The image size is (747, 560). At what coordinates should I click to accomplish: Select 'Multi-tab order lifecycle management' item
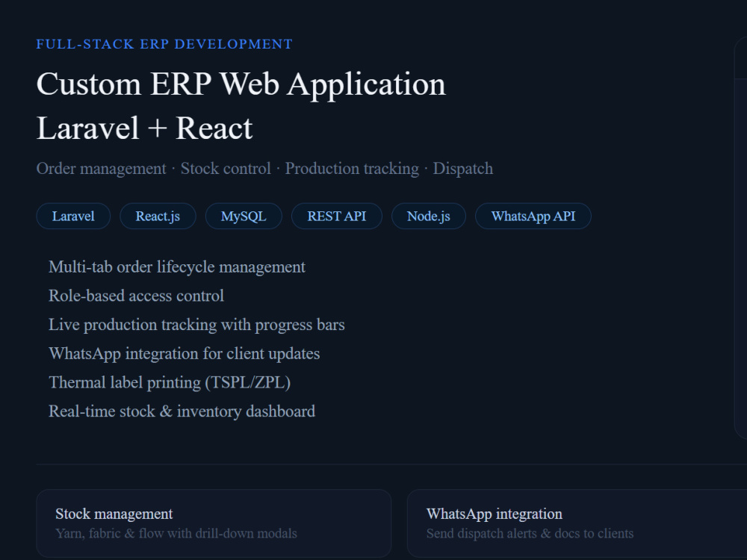pyautogui.click(x=177, y=267)
